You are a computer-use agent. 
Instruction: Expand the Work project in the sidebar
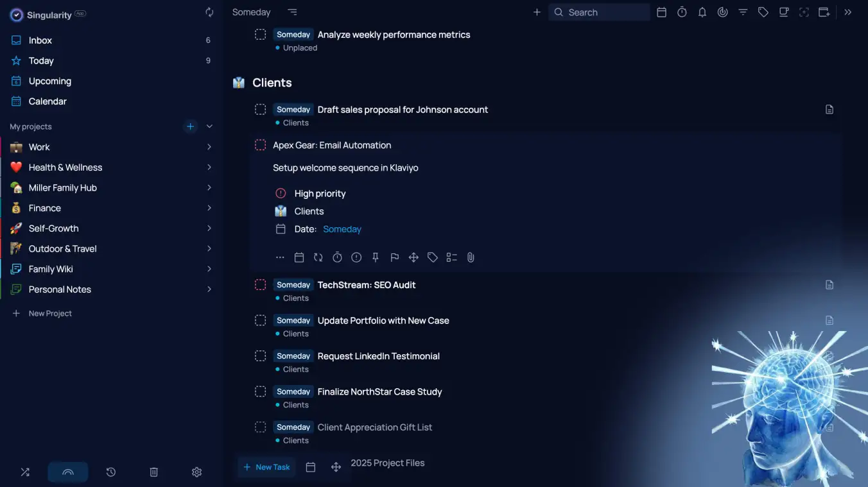click(209, 146)
